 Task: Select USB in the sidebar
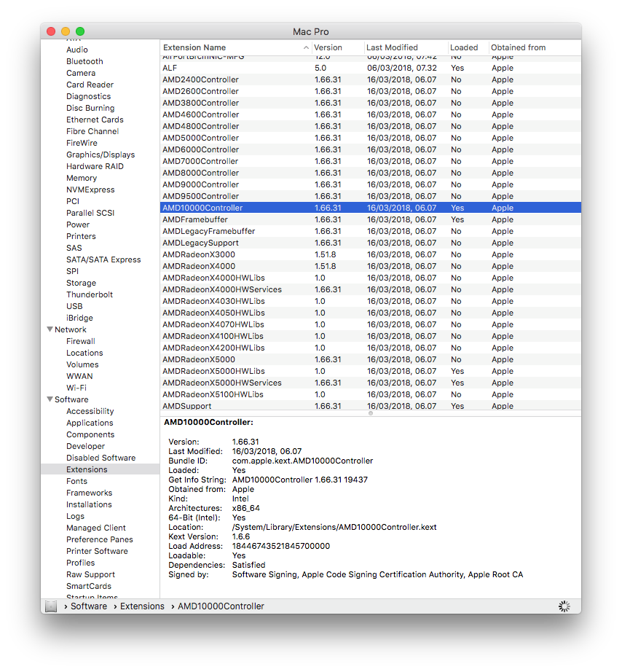[x=74, y=306]
